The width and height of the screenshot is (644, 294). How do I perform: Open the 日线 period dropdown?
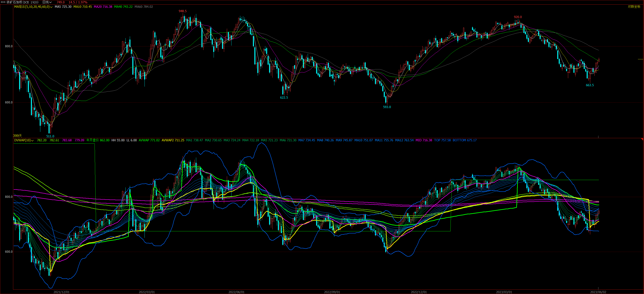[x=47, y=2]
